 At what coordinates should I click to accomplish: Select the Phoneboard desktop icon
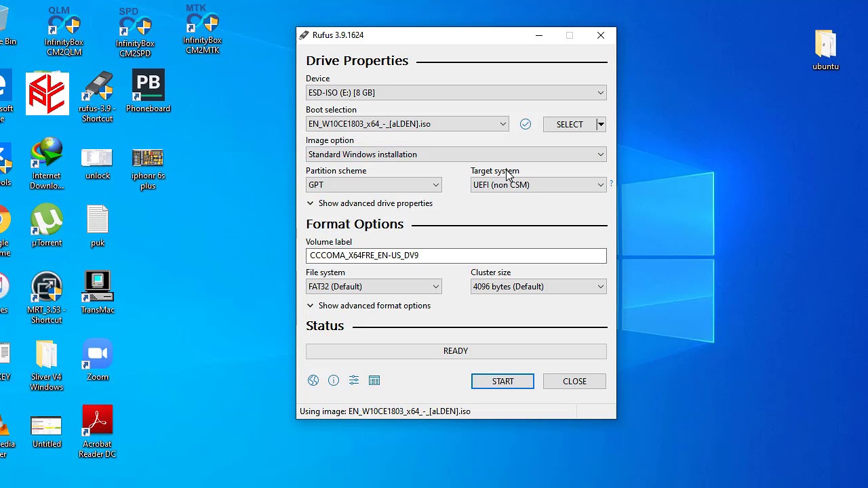tap(148, 91)
